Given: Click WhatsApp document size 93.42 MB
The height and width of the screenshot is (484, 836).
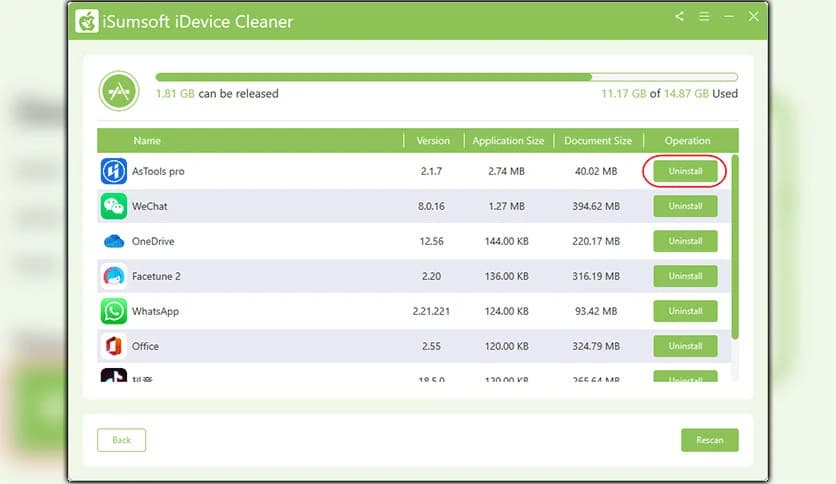Looking at the screenshot, I should coord(596,311).
